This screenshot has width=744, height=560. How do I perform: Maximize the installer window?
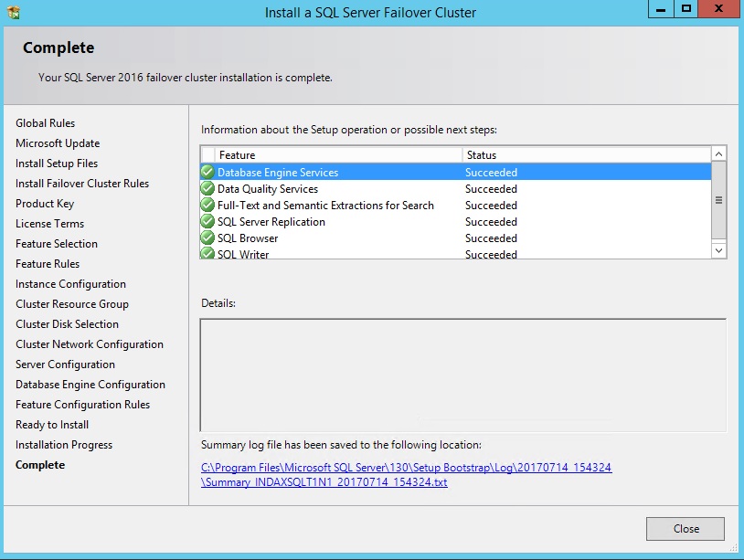(x=686, y=9)
